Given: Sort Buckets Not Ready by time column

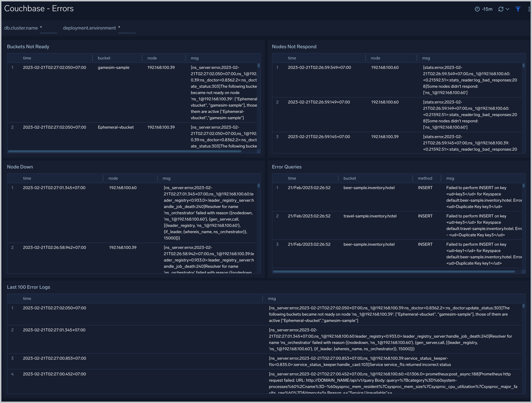Looking at the screenshot, I should coord(27,58).
